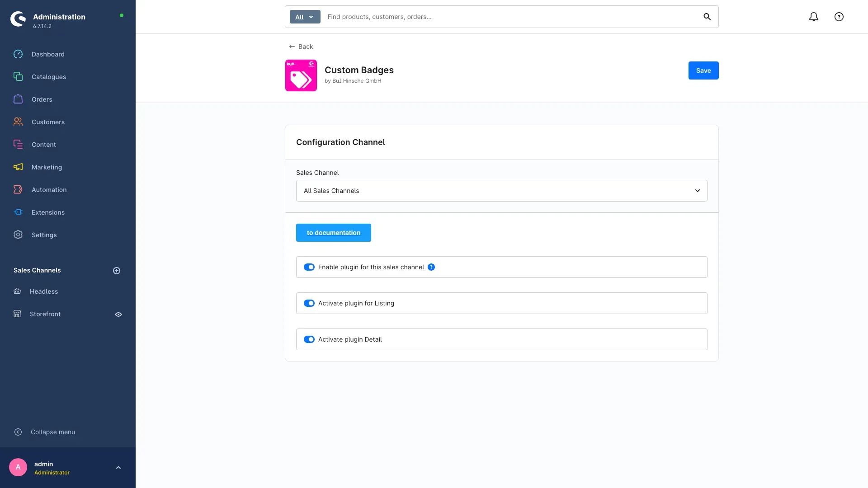The height and width of the screenshot is (488, 868).
Task: Click the Customers people icon
Action: pyautogui.click(x=18, y=122)
